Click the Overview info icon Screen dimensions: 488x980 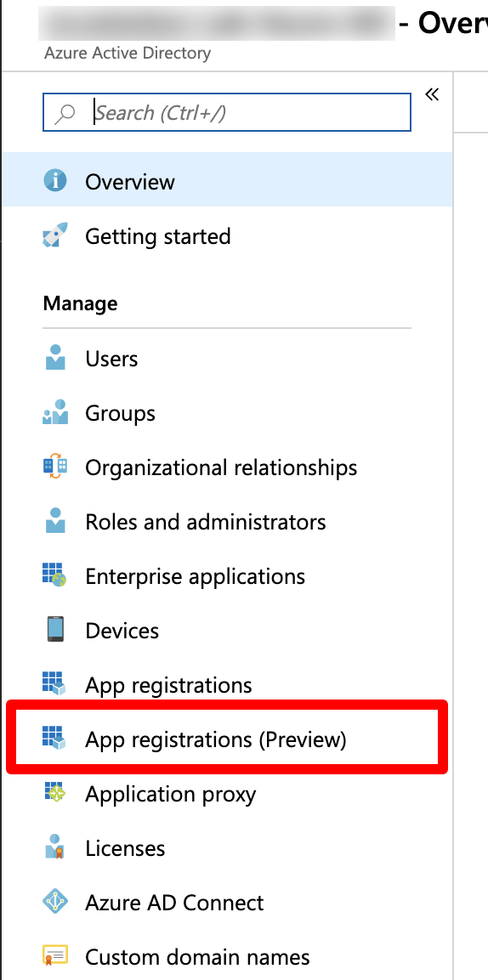pyautogui.click(x=55, y=181)
